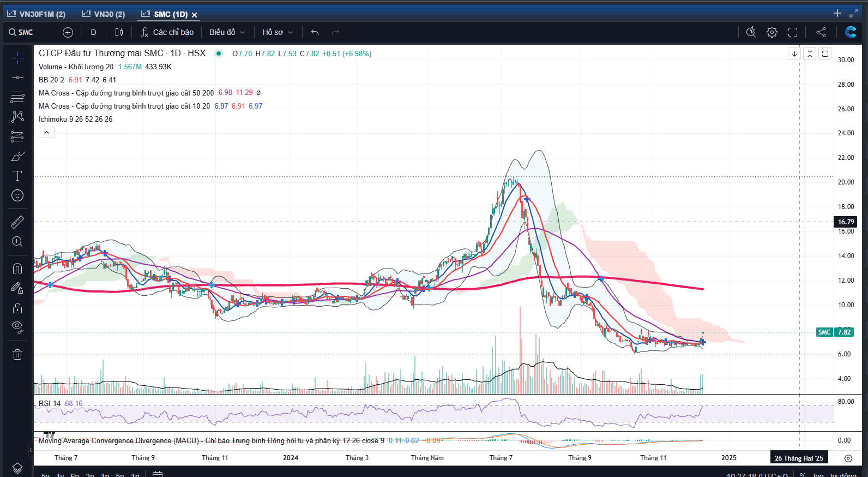Click the 16.79 crosshair price label
Image resolution: width=868 pixels, height=477 pixels.
click(x=846, y=222)
